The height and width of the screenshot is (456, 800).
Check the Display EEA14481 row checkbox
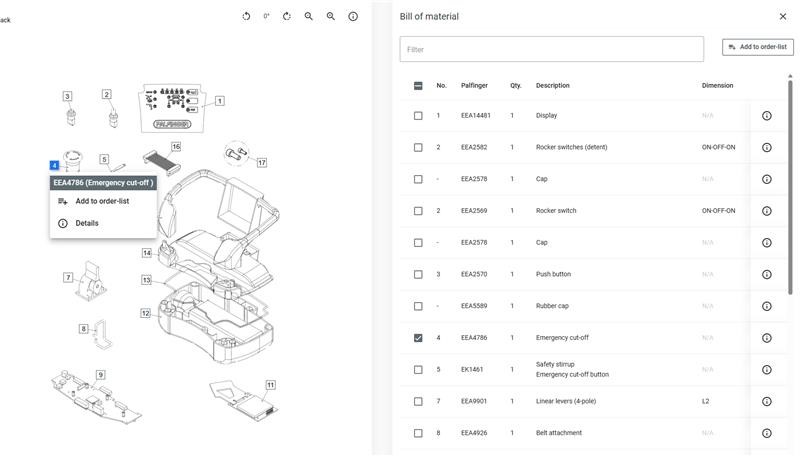point(418,116)
